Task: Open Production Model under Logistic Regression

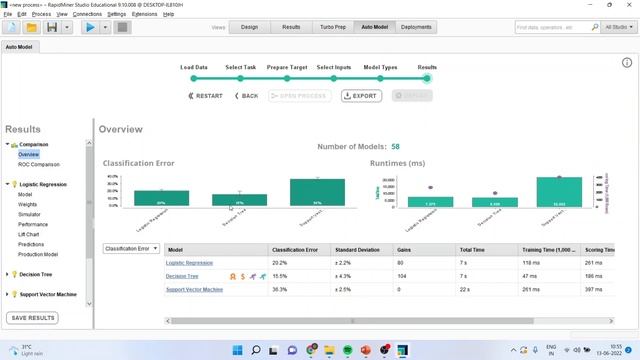Action: click(38, 254)
